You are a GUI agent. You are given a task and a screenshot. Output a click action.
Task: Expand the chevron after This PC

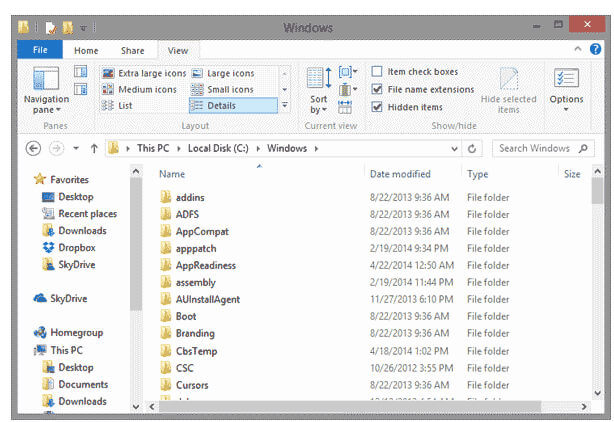[179, 149]
